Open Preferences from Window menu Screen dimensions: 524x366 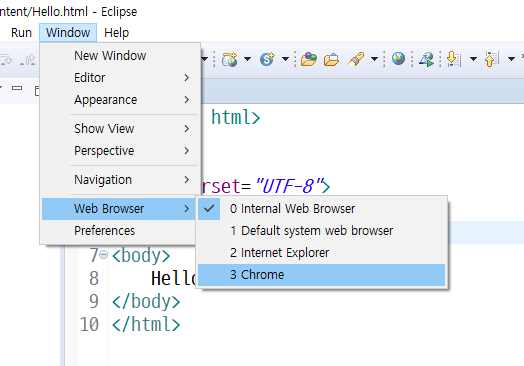click(x=119, y=231)
